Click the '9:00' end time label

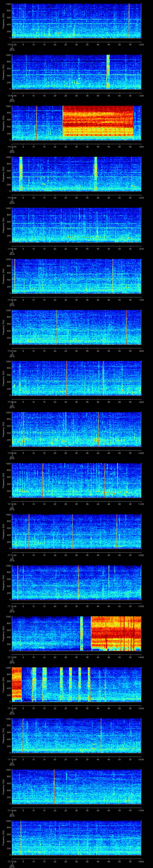click(141, 402)
